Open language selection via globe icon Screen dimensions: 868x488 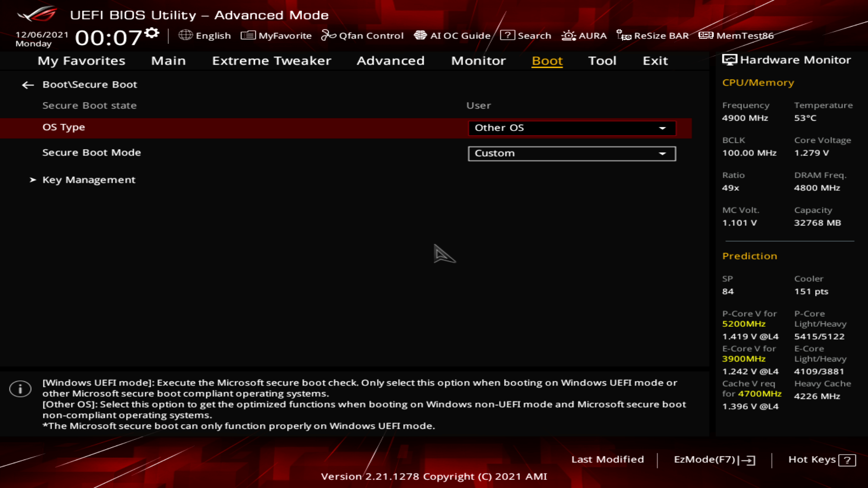[185, 35]
